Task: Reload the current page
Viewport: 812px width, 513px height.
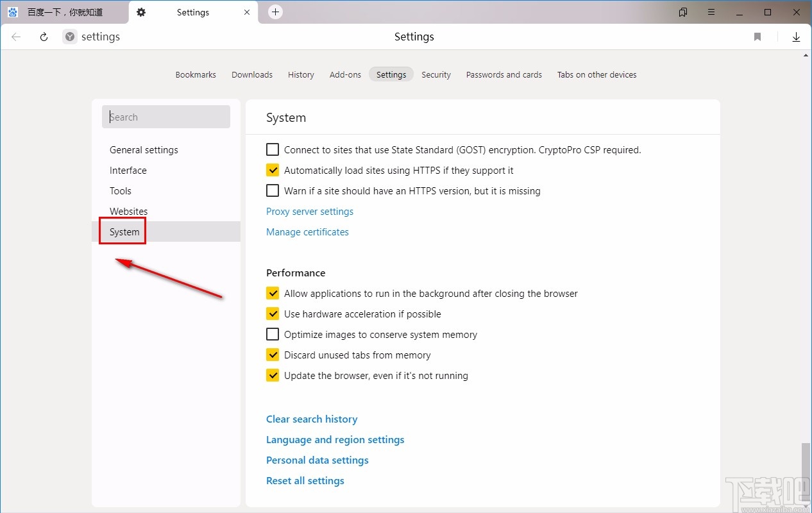Action: pyautogui.click(x=44, y=37)
